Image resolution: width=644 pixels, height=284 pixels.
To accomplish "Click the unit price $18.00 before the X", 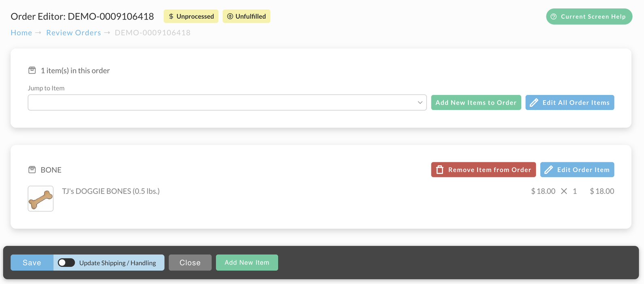I will [x=543, y=191].
